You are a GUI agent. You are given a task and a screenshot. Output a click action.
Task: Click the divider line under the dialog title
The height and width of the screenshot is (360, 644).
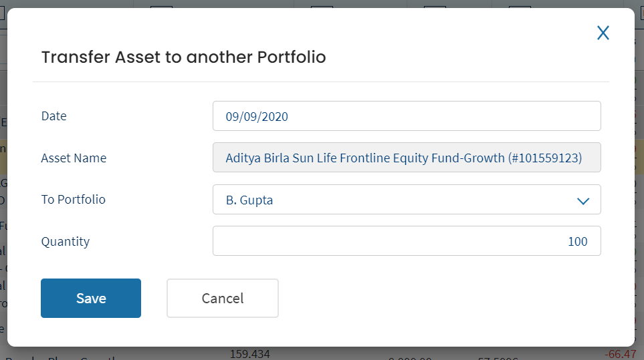(321, 81)
